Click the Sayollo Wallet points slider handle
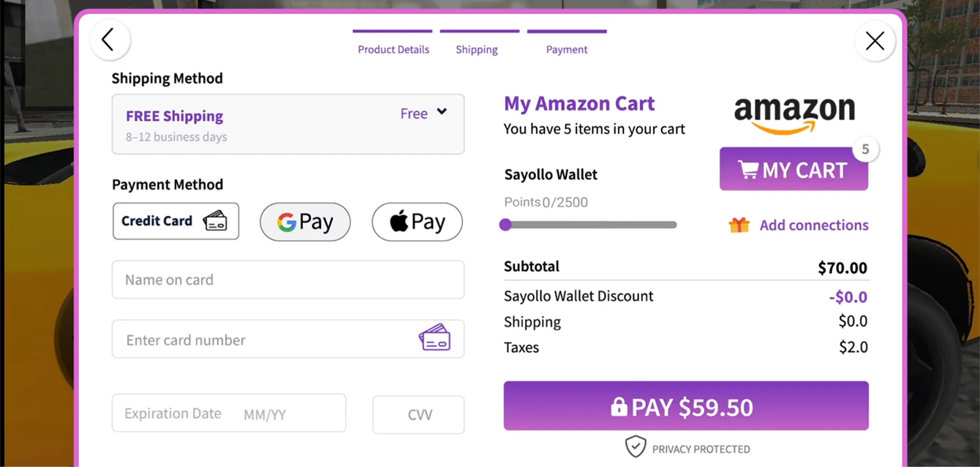980x467 pixels. [x=505, y=225]
